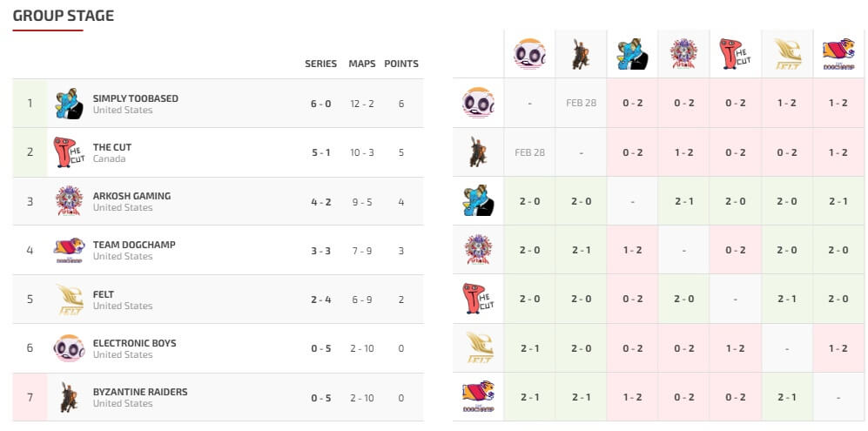Click Simply TooBased row result against Arkosh Gaming
The image size is (868, 431).
pos(683,201)
